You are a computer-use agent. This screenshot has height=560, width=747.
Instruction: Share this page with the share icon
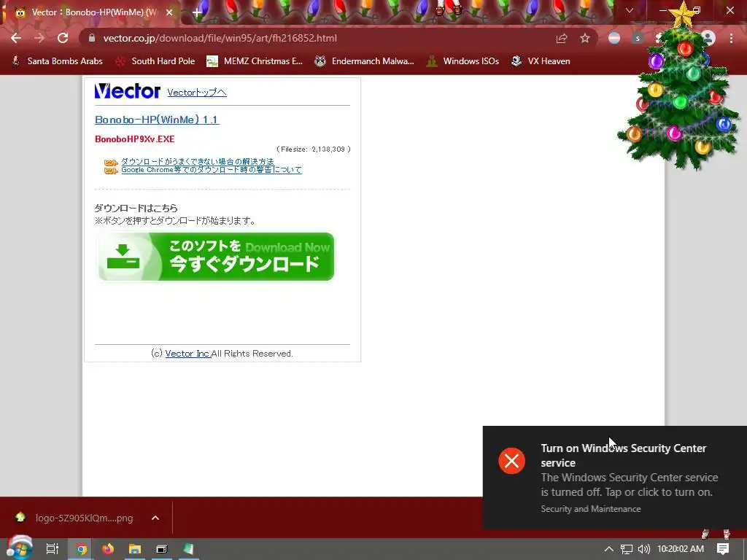click(562, 38)
